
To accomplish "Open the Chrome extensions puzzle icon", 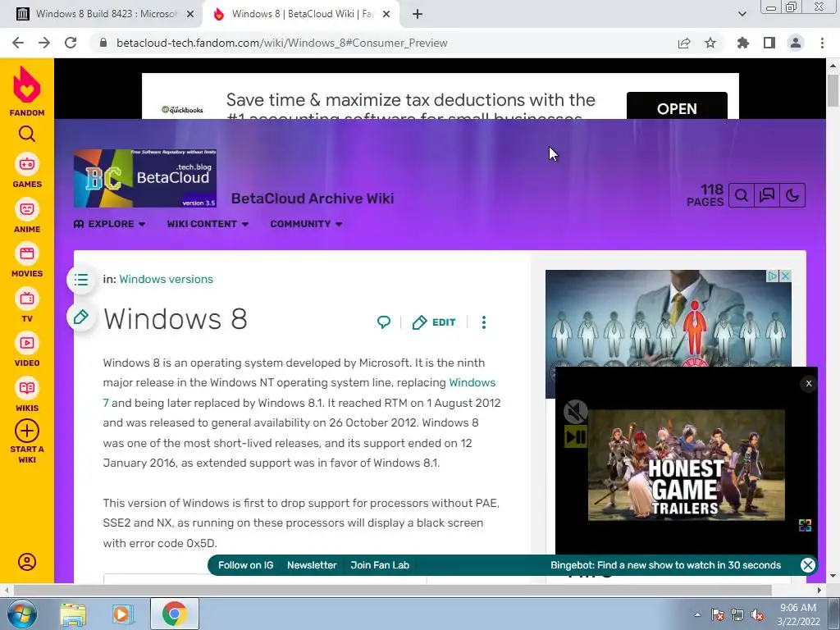I will point(743,43).
